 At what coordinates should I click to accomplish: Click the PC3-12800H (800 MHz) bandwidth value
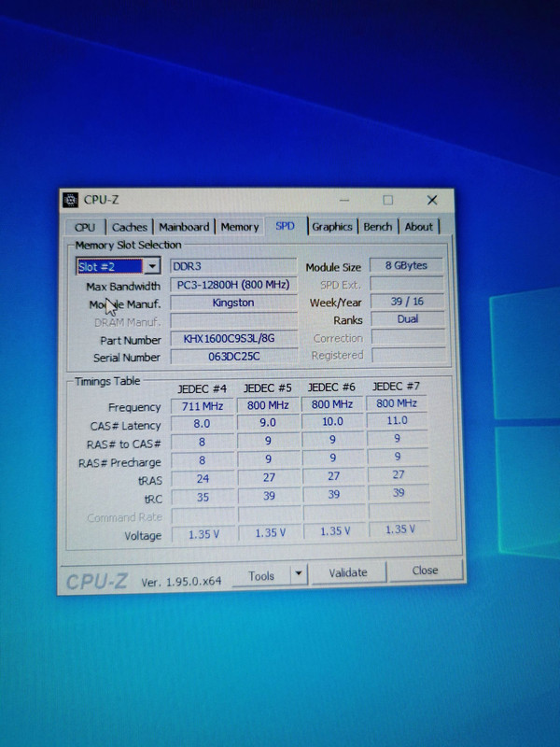pyautogui.click(x=233, y=285)
